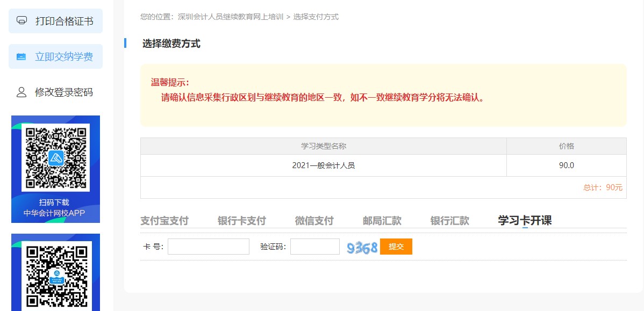Open 打印合格证书 in sidebar

[55, 21]
